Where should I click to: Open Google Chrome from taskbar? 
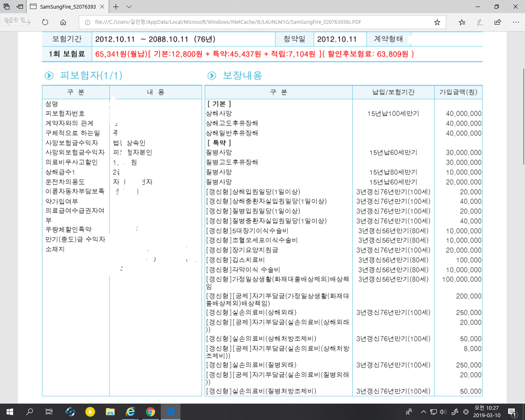coord(151,412)
